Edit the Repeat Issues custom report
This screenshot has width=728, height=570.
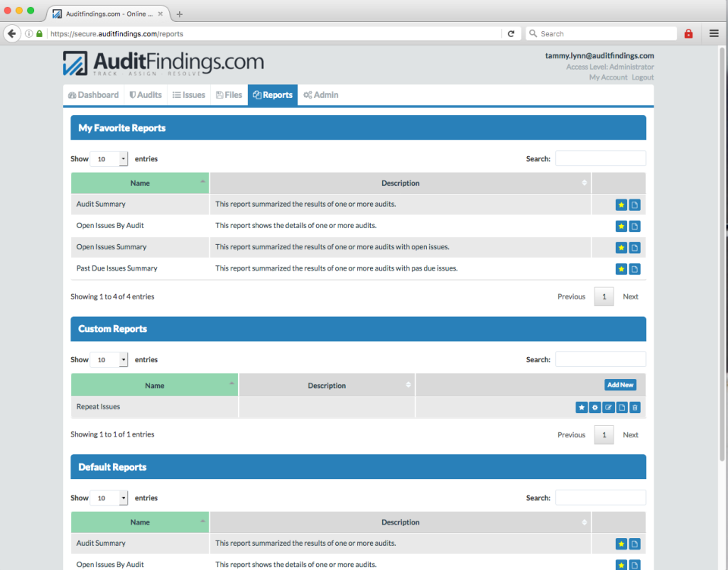pos(608,407)
